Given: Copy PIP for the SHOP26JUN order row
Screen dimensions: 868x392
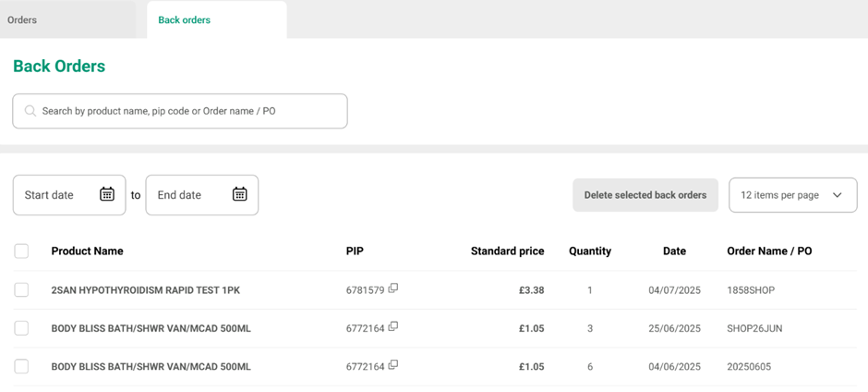Looking at the screenshot, I should (393, 327).
